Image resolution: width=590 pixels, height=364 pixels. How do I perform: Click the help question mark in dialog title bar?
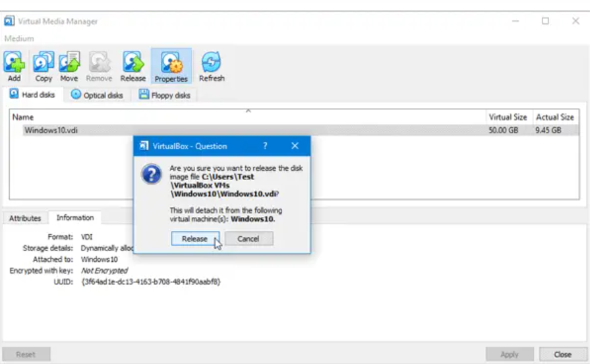tap(265, 146)
